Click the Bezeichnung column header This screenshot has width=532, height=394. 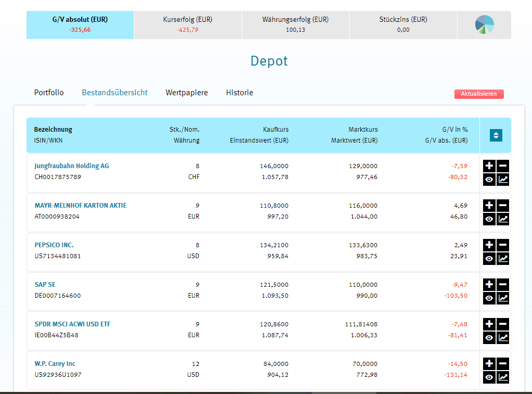pos(53,129)
